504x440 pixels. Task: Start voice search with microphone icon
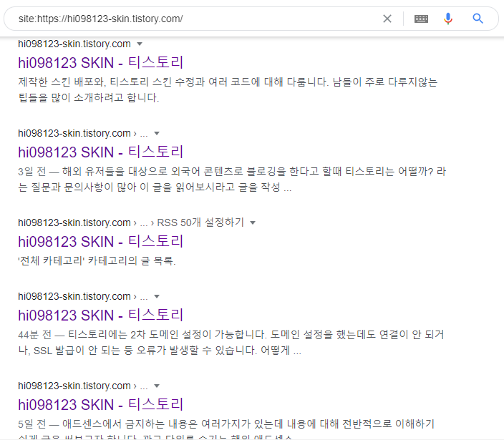click(448, 19)
